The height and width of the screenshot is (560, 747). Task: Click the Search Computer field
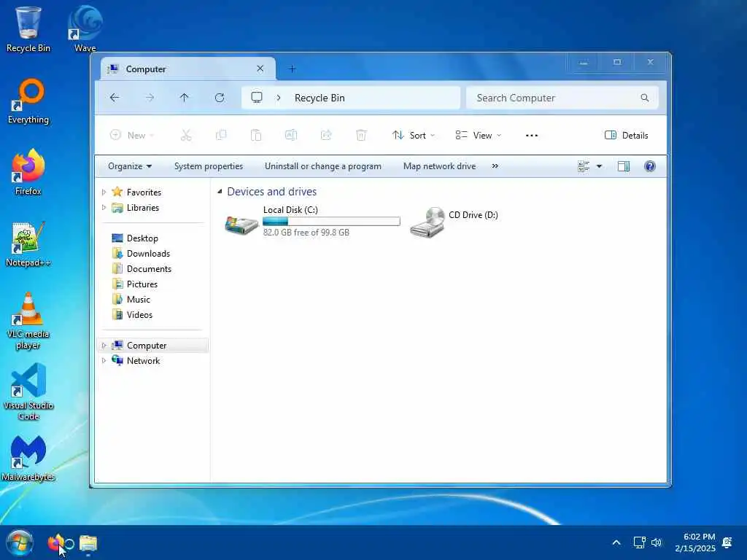tap(562, 98)
